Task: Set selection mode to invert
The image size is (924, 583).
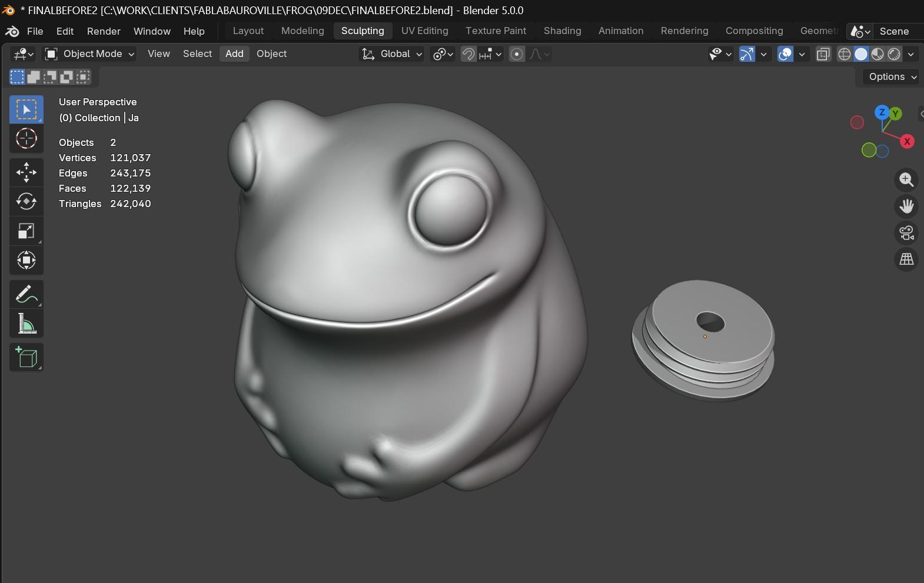Action: tap(67, 76)
